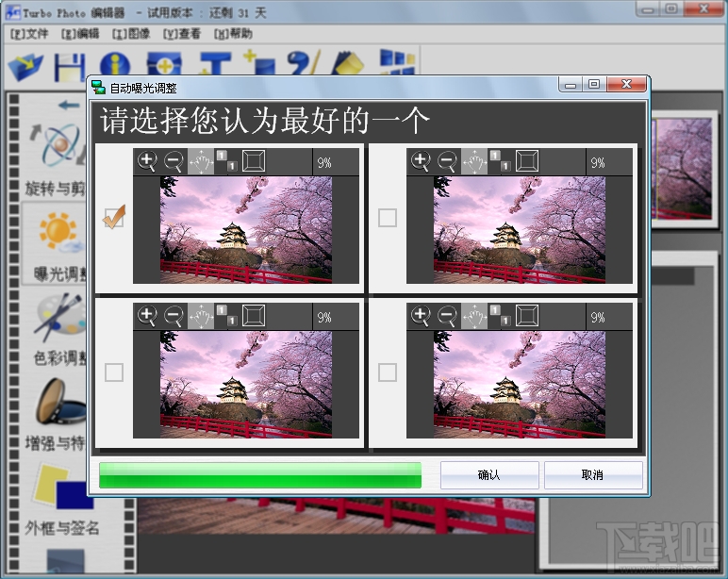Image resolution: width=728 pixels, height=579 pixels.
Task: Zoom in on the top-right preview
Action: tap(421, 161)
